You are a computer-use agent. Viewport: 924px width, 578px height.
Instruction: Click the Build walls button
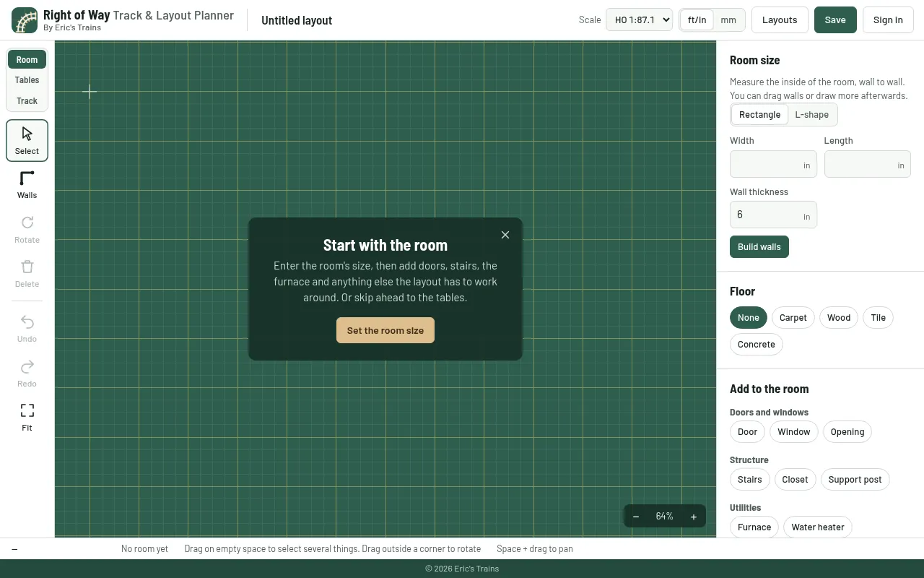coord(759,247)
